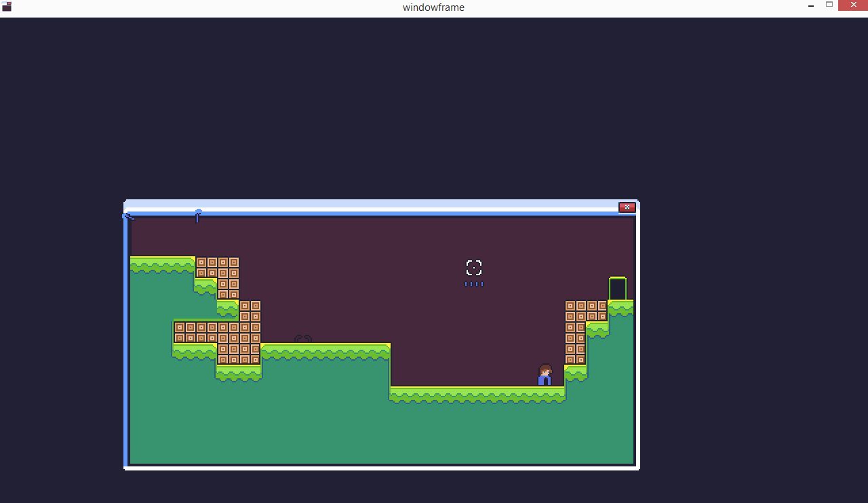
Task: Click the red close button on the in-game window
Action: (627, 207)
